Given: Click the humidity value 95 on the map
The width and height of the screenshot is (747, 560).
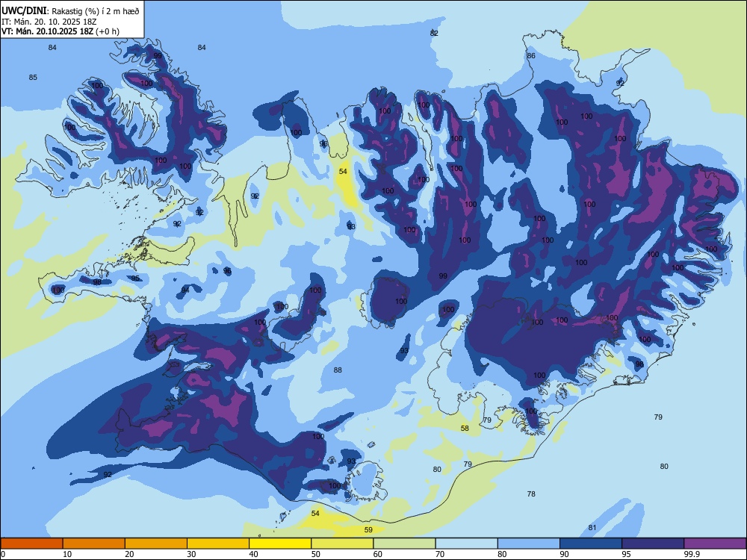Looking at the screenshot, I should 136,278.
